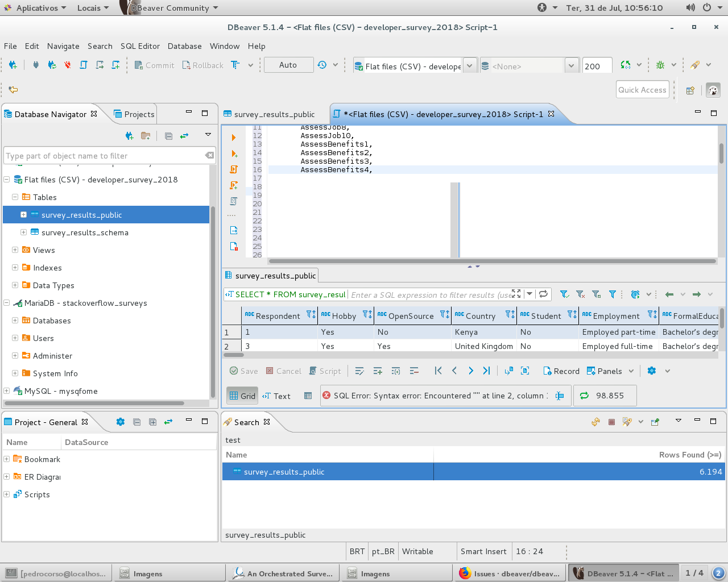728x582 pixels.
Task: Go to last row in result set
Action: coord(486,371)
